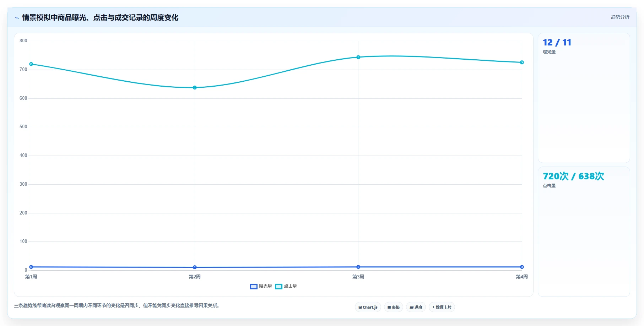Click the 第4周 x-axis label
The width and height of the screenshot is (644, 326).
[522, 277]
